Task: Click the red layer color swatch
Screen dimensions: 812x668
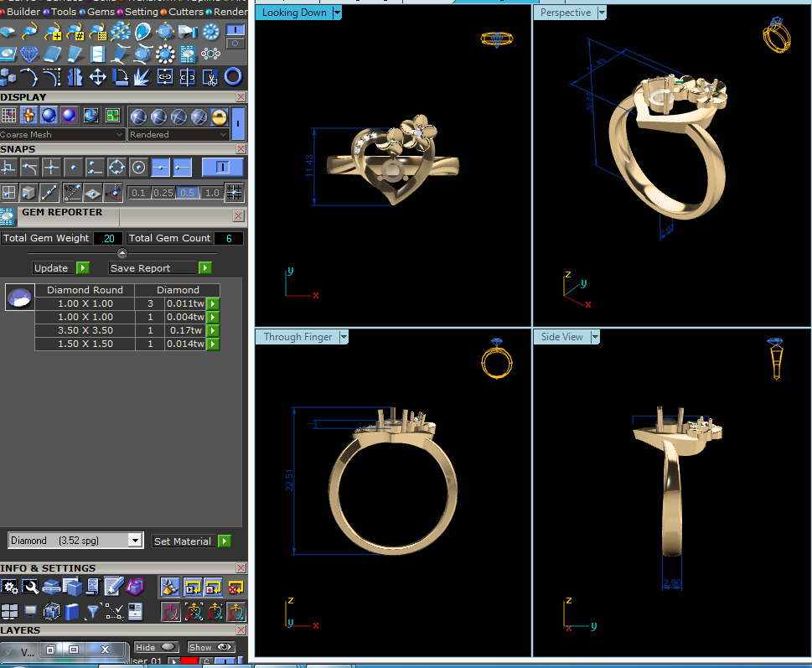Action: click(x=189, y=661)
